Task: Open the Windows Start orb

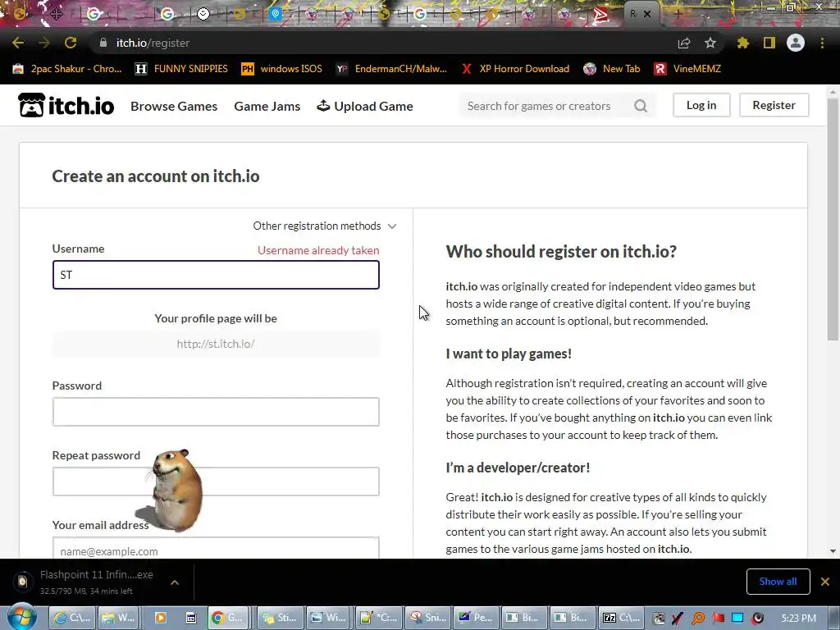Action: (x=22, y=617)
